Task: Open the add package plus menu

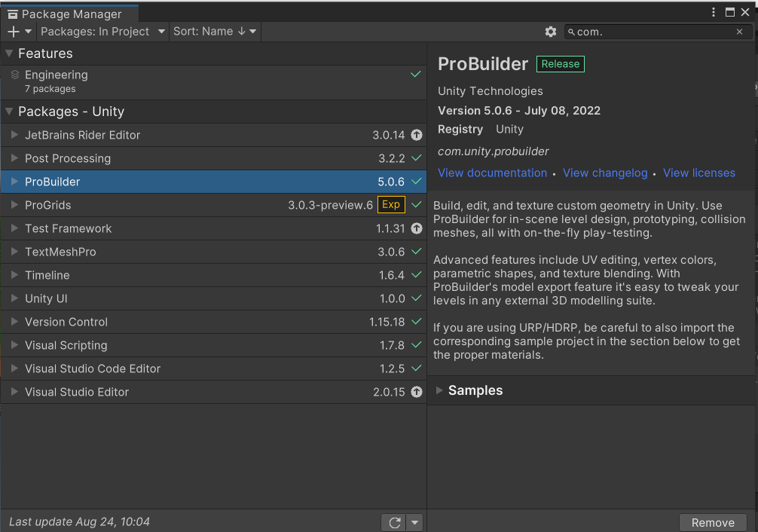Action: 20,32
